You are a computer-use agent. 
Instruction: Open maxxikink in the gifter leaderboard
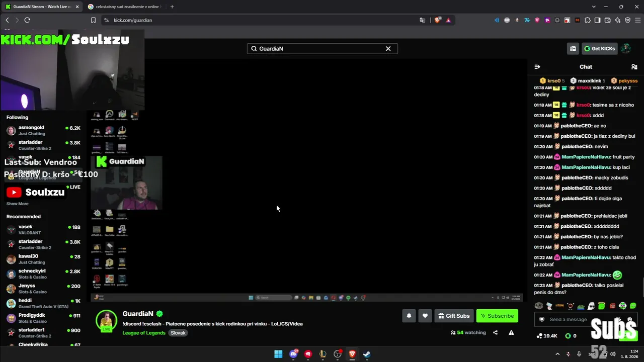click(x=588, y=80)
